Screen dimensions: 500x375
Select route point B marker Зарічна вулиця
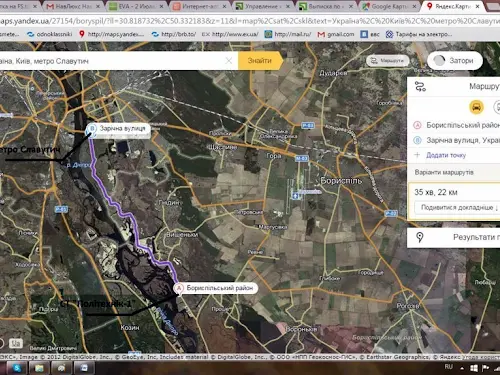92,129
